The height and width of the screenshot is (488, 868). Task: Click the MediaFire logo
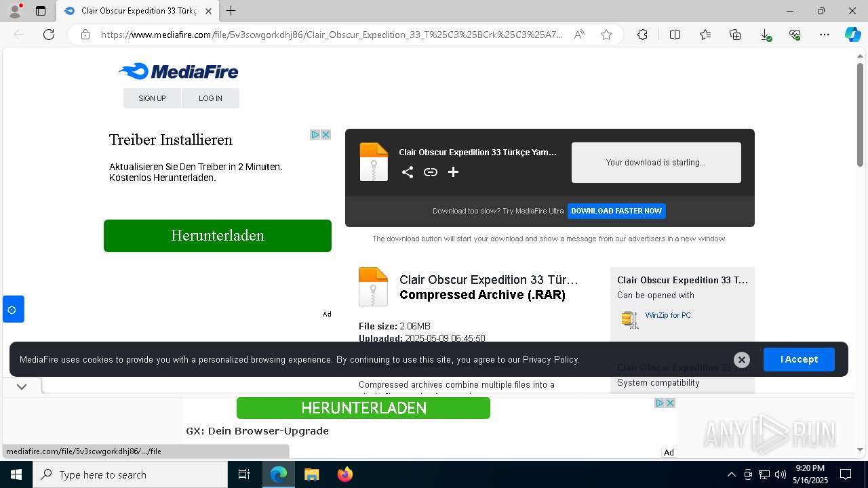pos(178,71)
